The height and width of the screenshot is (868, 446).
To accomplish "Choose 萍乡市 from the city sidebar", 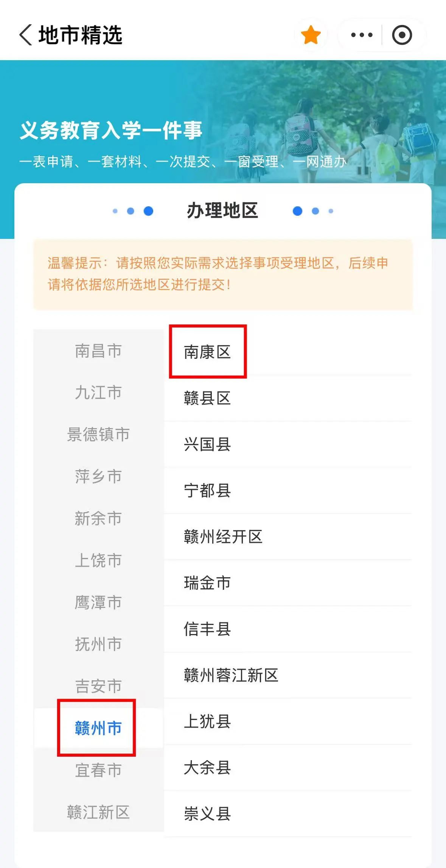I will [98, 476].
